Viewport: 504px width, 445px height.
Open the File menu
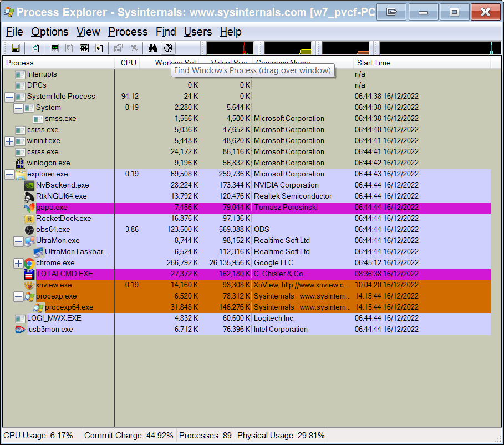point(14,32)
